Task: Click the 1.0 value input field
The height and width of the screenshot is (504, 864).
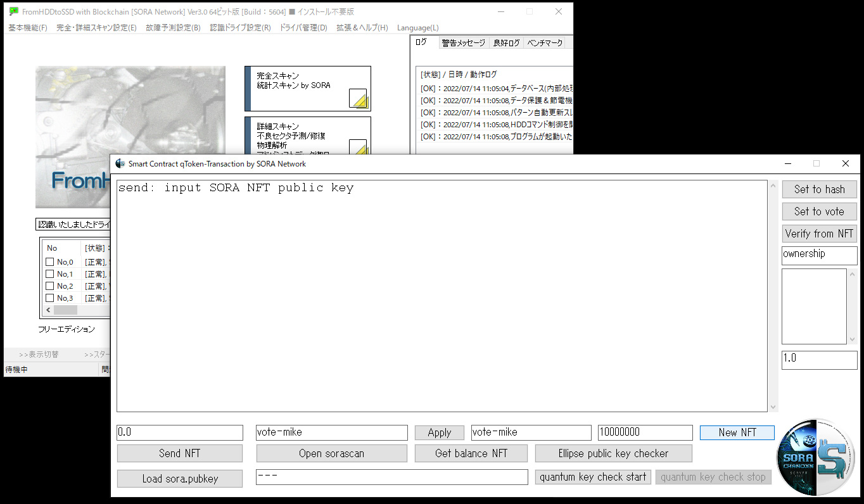Action: [x=819, y=360]
